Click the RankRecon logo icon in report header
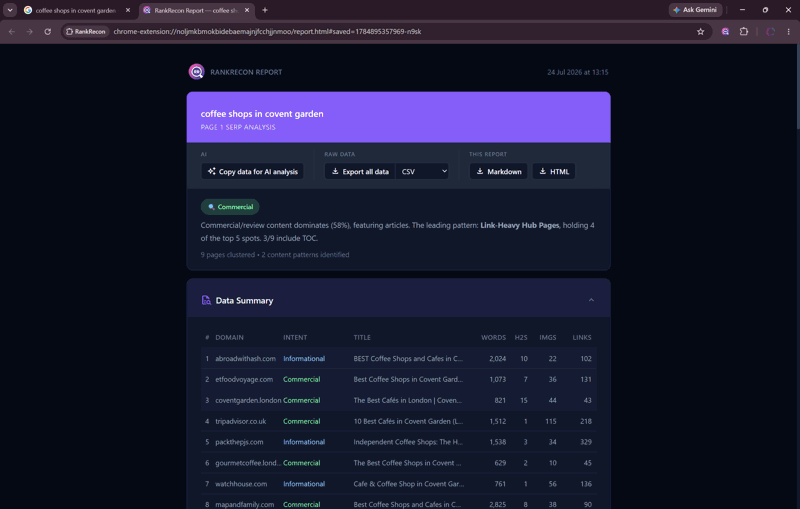Screen dimensions: 800x509 (x=196, y=72)
